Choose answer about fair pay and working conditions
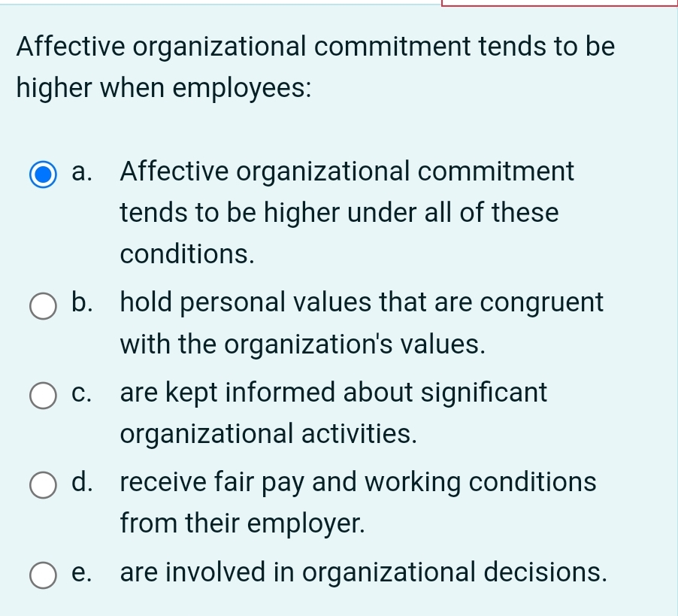Viewport: 678px width, 616px height. point(358,484)
